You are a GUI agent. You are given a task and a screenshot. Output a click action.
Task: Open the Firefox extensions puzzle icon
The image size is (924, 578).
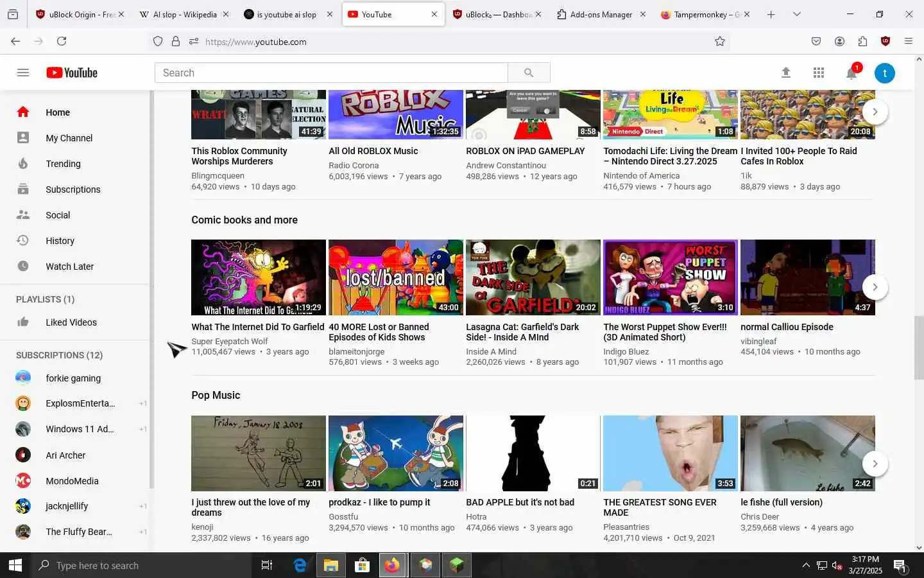[x=862, y=41]
